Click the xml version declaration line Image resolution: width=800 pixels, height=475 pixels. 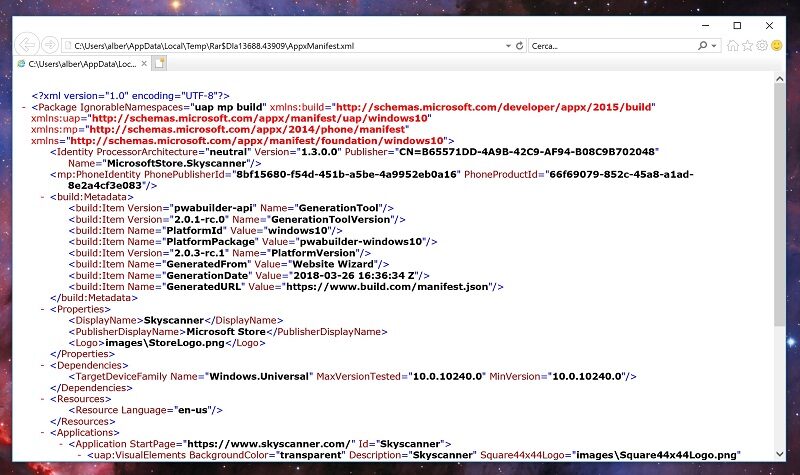131,96
